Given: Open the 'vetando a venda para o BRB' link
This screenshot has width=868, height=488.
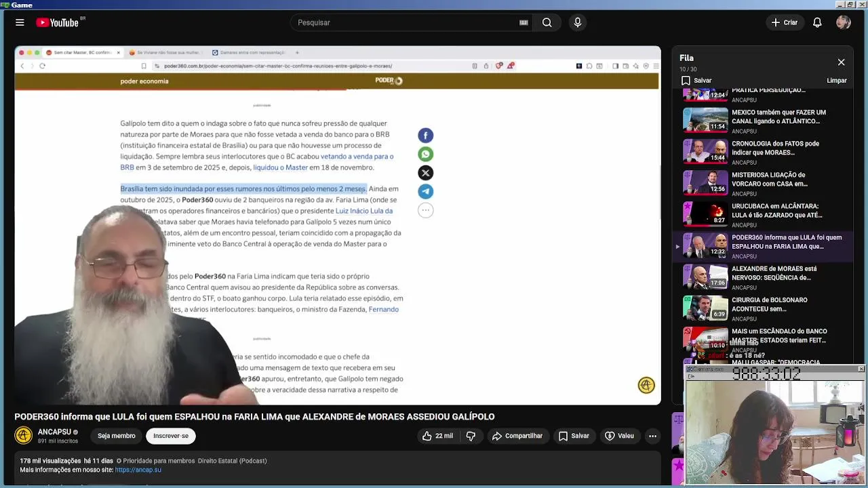Looking at the screenshot, I should point(258,161).
